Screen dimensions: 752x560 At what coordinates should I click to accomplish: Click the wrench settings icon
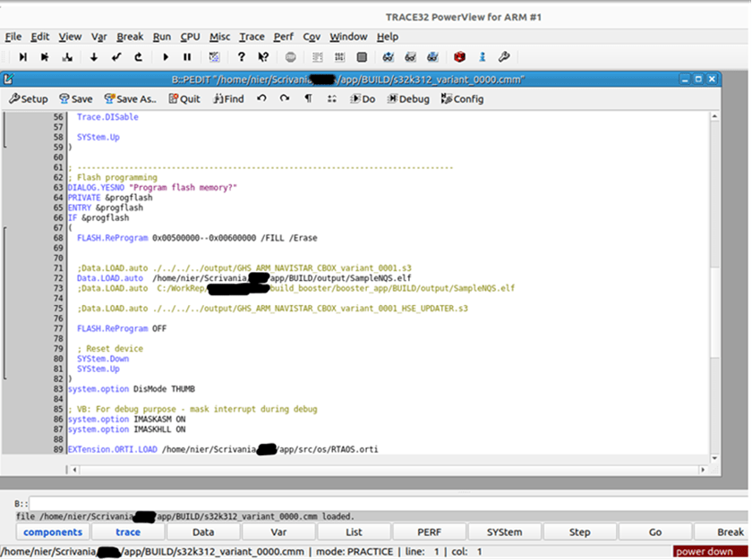point(503,57)
